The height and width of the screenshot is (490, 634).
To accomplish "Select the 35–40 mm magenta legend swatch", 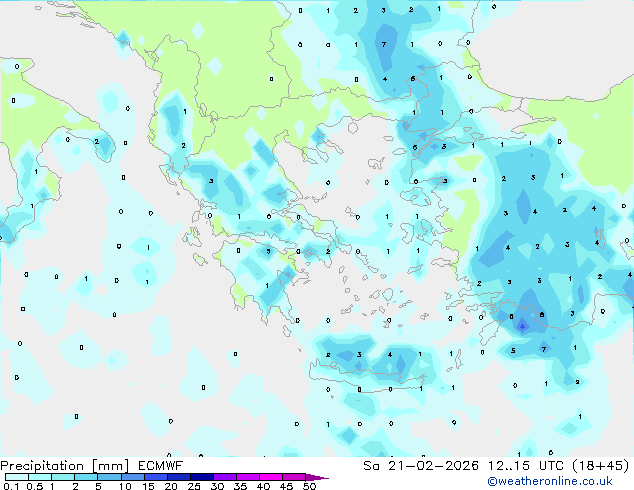I will pyautogui.click(x=248, y=477).
